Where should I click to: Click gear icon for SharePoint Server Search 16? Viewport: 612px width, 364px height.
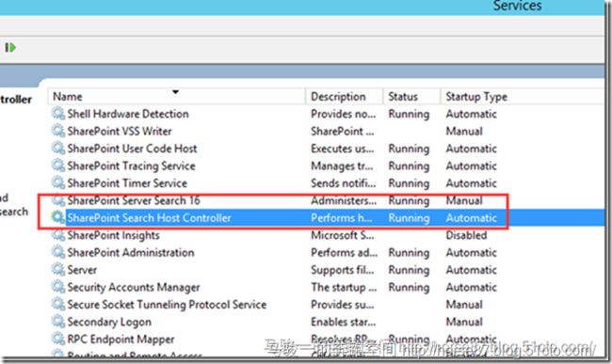[x=58, y=200]
